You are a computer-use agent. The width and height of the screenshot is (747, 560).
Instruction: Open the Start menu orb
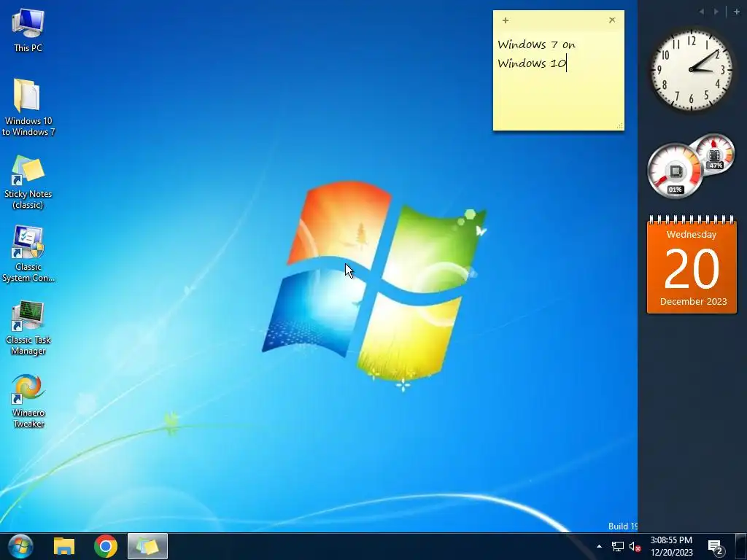(20, 546)
